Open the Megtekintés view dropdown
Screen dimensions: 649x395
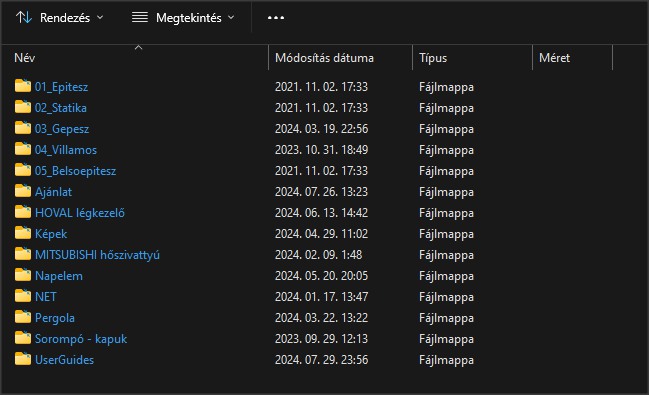tap(183, 18)
